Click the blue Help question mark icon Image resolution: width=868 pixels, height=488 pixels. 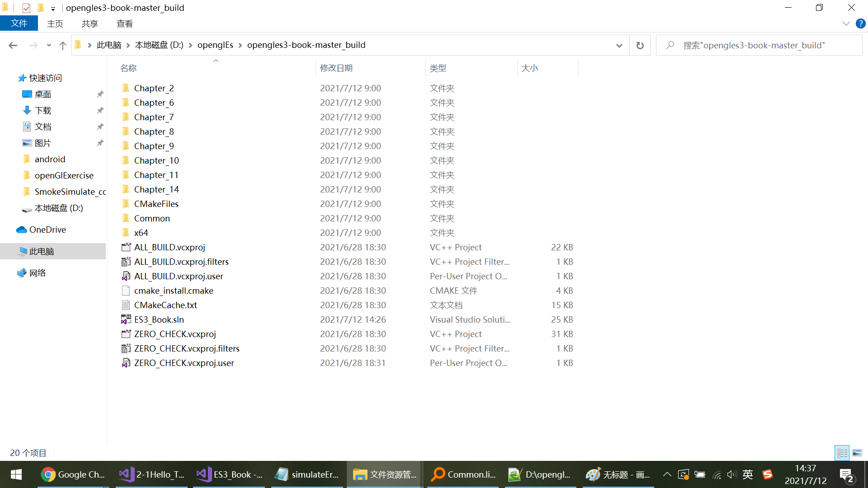[860, 23]
